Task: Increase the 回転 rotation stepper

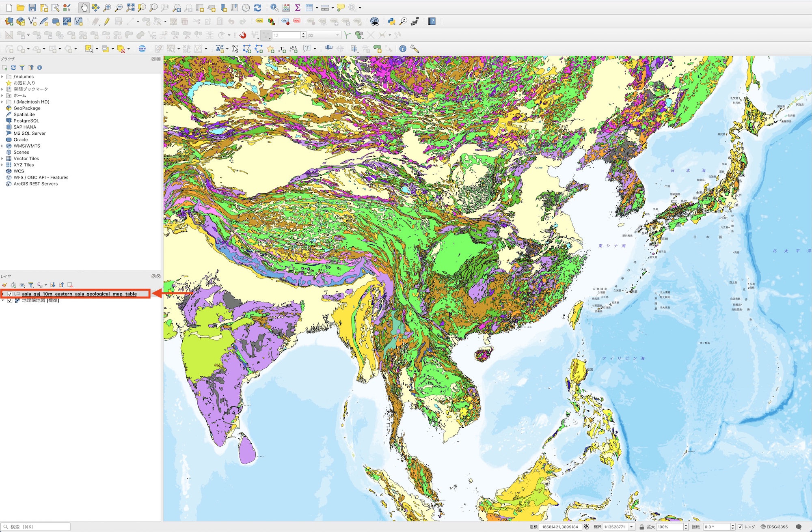Action: (x=733, y=525)
